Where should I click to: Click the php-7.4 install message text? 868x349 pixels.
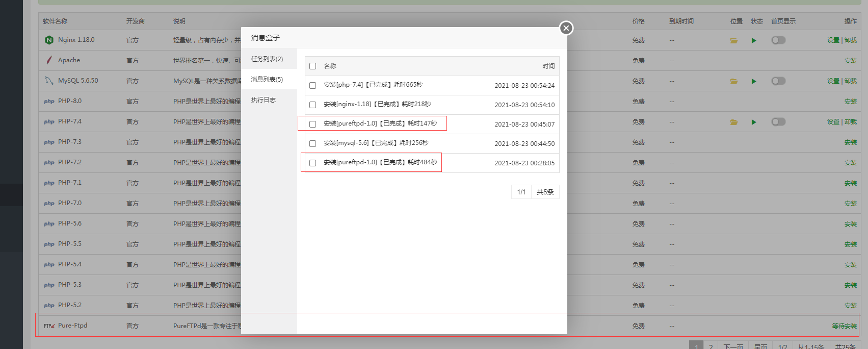point(373,85)
